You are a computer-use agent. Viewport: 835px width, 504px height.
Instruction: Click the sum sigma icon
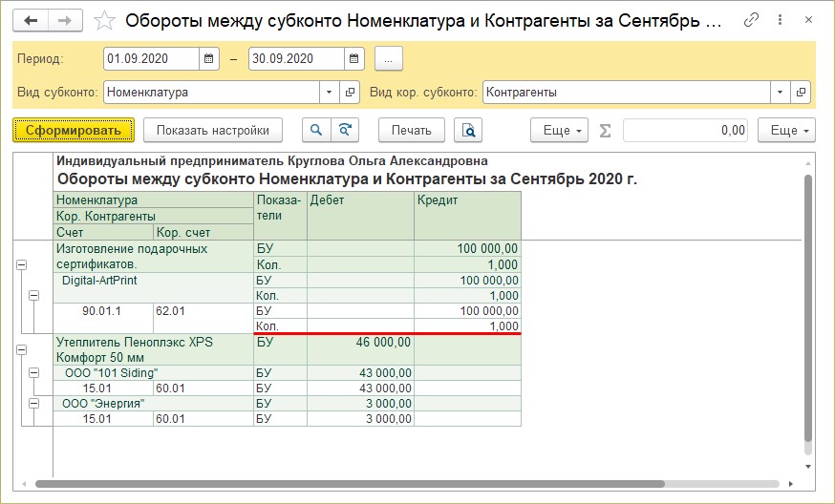(604, 130)
